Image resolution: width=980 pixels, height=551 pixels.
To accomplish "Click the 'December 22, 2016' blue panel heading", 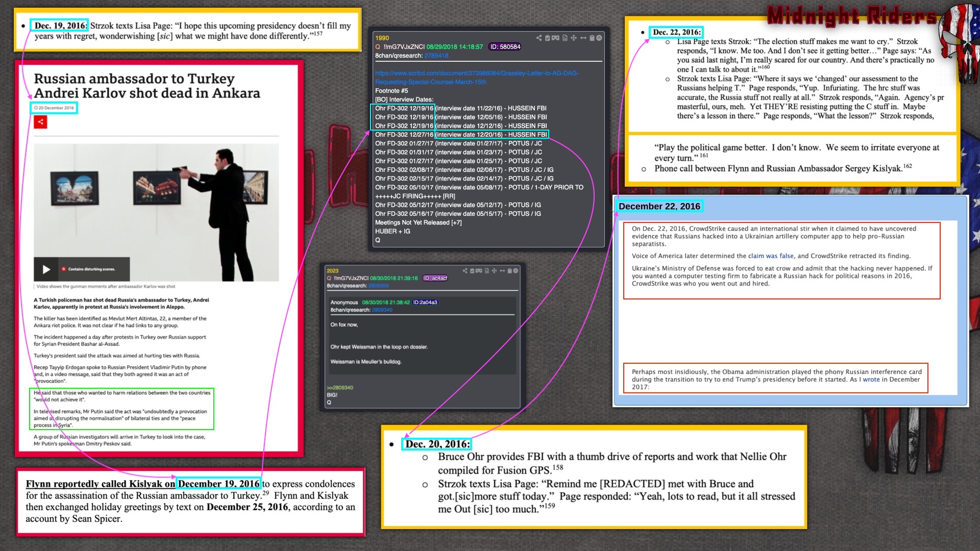I will pyautogui.click(x=659, y=206).
